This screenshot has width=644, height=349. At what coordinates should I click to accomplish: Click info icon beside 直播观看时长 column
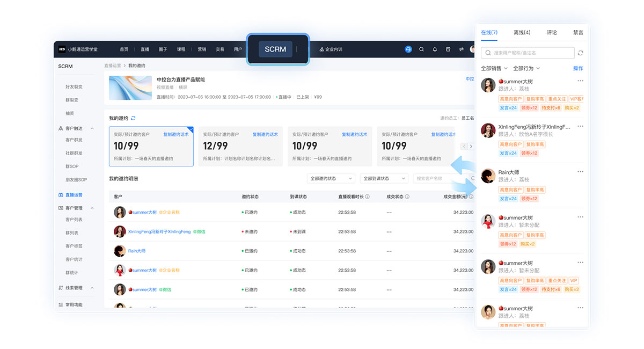367,197
